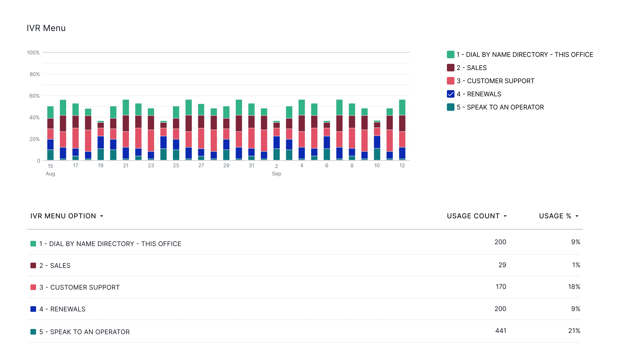
Task: Select the 2 - SALES table row label
Action: [55, 266]
